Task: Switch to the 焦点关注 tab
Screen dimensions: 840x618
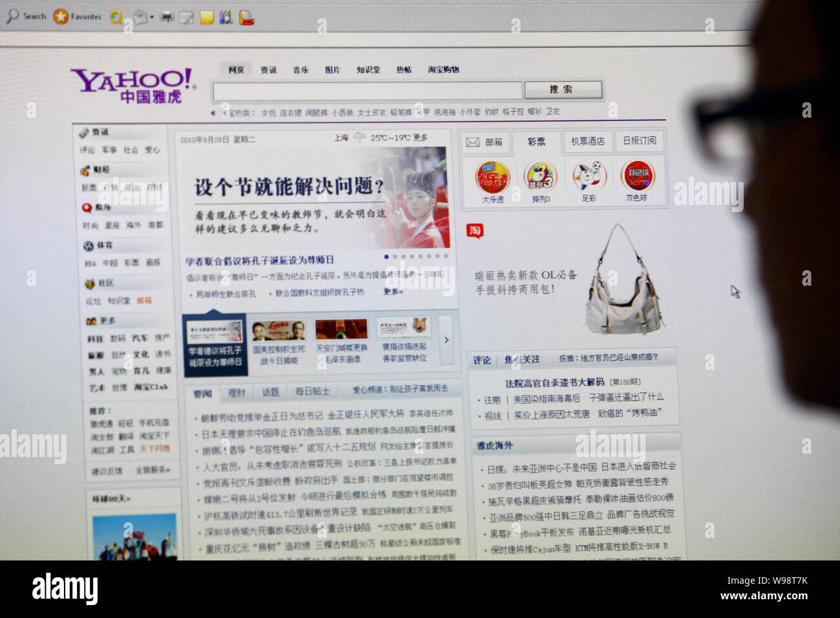Action: (522, 359)
